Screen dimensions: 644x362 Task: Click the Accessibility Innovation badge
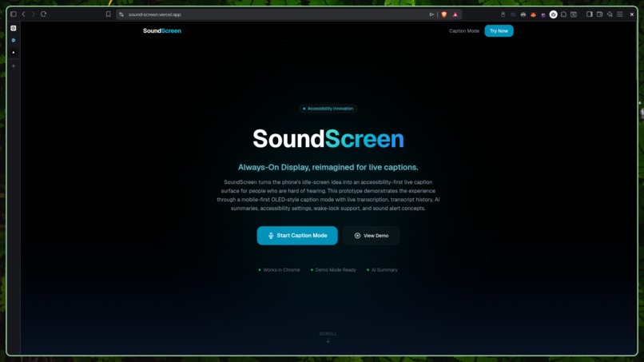point(328,109)
